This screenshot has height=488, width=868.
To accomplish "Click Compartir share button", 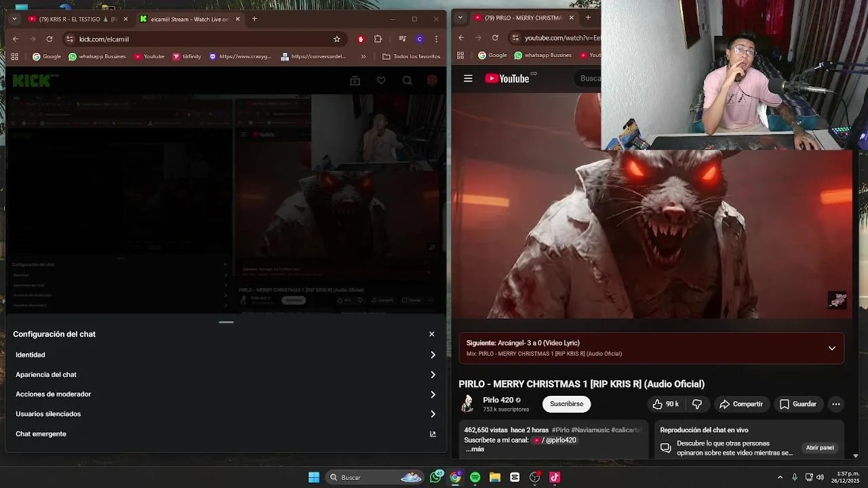I will pos(741,404).
